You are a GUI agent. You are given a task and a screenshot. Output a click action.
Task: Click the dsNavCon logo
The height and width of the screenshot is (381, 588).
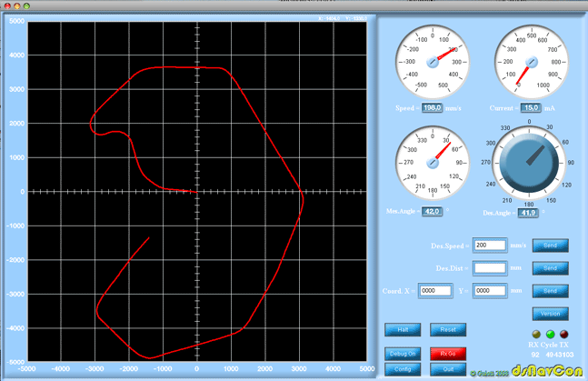[547, 370]
